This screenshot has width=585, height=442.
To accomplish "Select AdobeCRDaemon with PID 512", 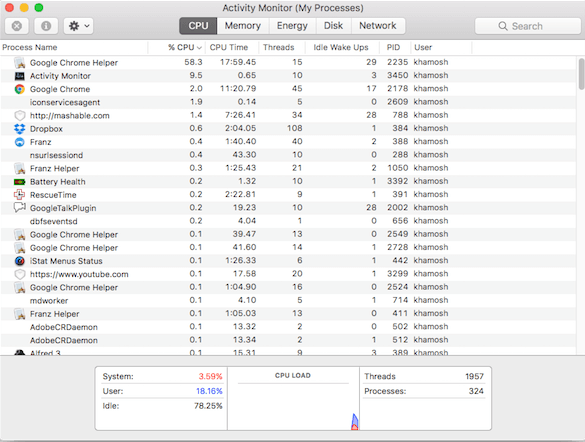I will [x=288, y=340].
